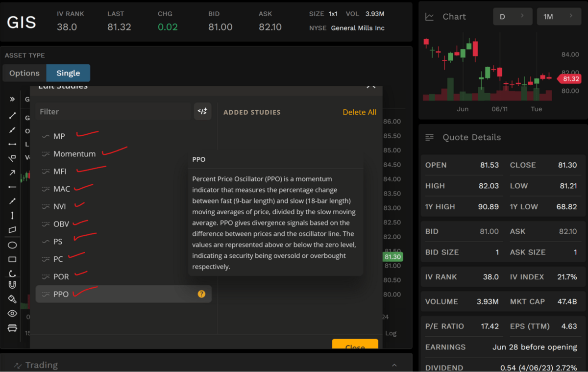
Task: Click the ASK 82.10 header value
Action: click(270, 27)
